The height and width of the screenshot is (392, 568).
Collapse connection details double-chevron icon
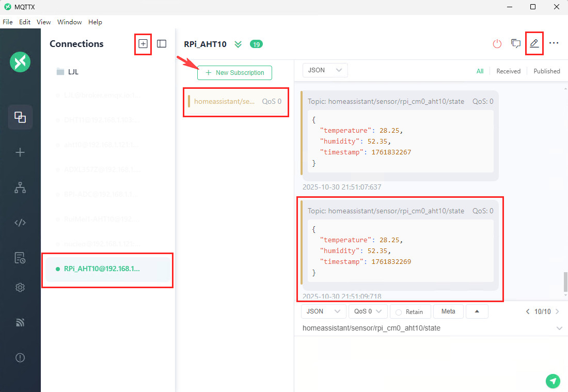(238, 44)
